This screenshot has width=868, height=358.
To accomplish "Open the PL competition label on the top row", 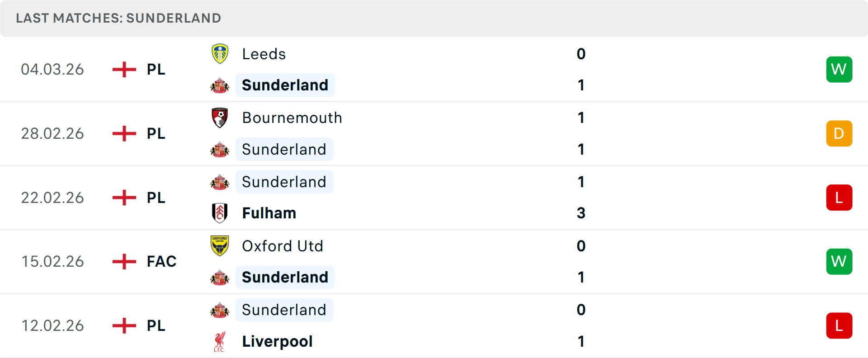I will click(x=155, y=69).
